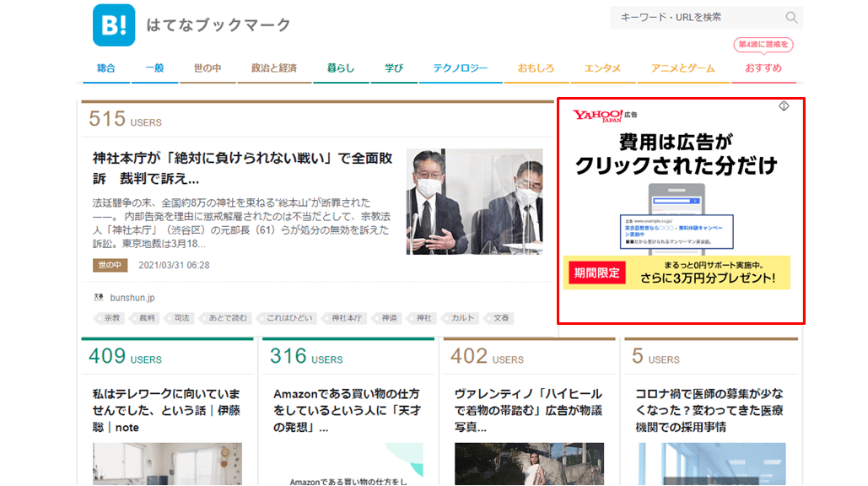Open the テクノロジー category tab
The height and width of the screenshot is (486, 868).
point(460,68)
